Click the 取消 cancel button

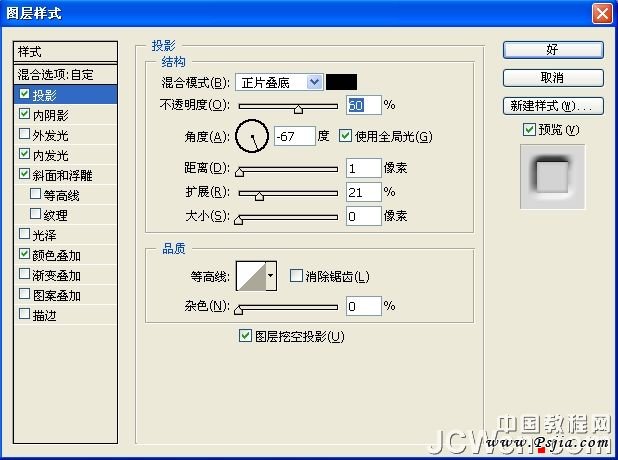[x=553, y=78]
